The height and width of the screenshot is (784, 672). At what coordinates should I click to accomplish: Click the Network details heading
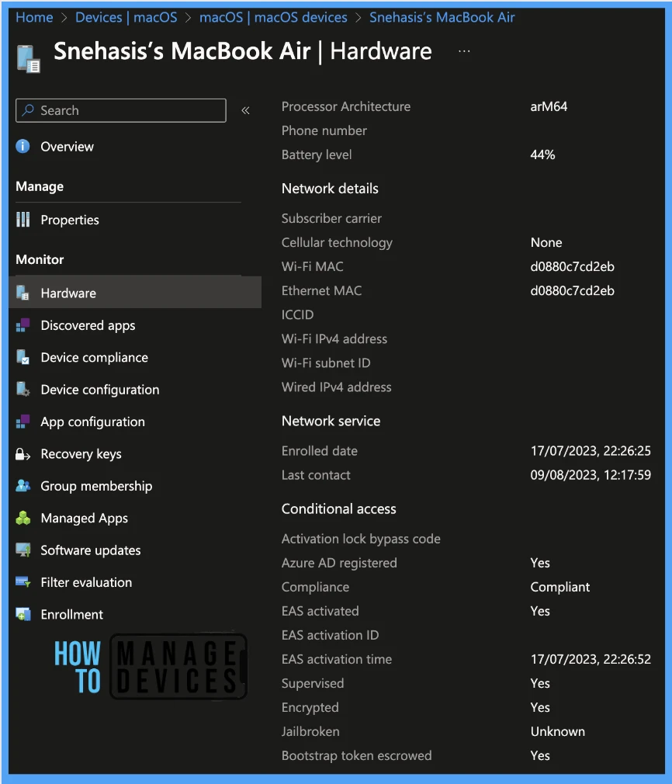click(330, 189)
